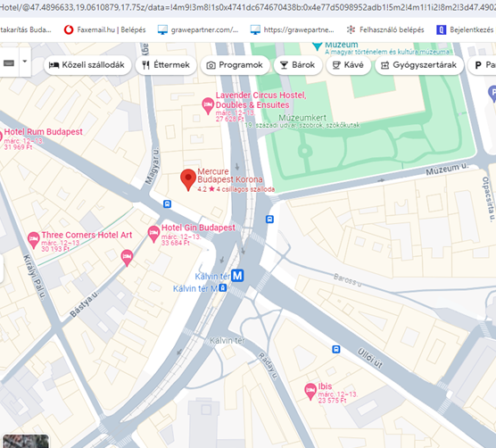Choose the Kávé category chip
496x448 pixels.
click(x=348, y=65)
